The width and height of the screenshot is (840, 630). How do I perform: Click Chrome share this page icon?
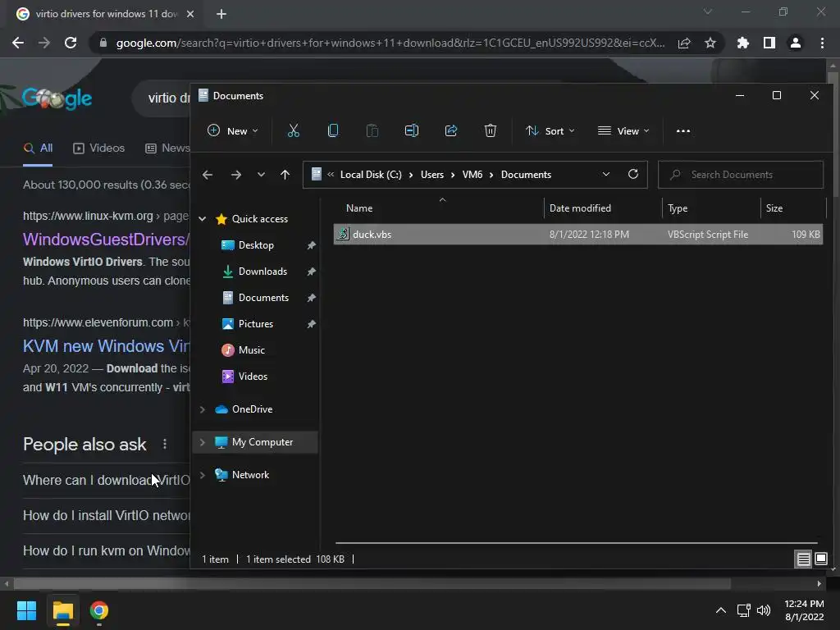[x=684, y=43]
